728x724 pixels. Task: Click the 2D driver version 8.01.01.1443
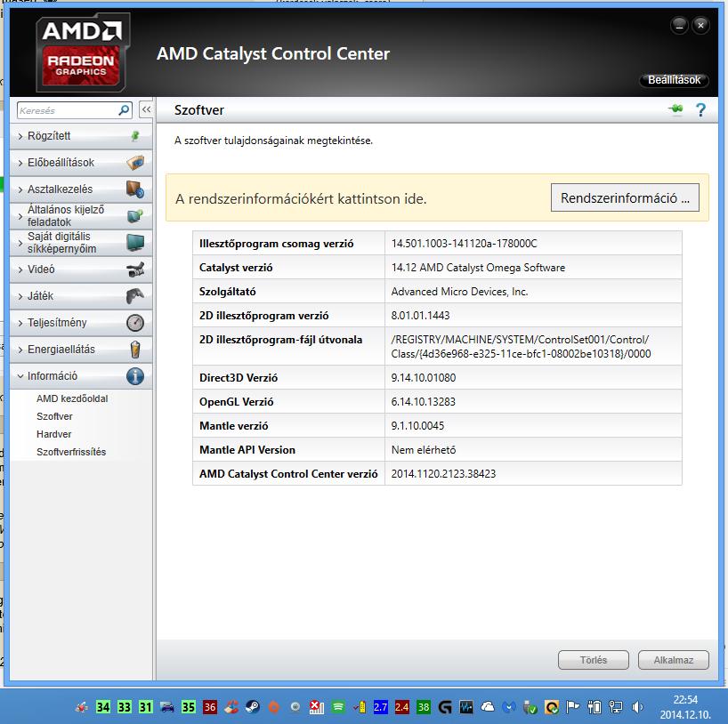coord(420,316)
